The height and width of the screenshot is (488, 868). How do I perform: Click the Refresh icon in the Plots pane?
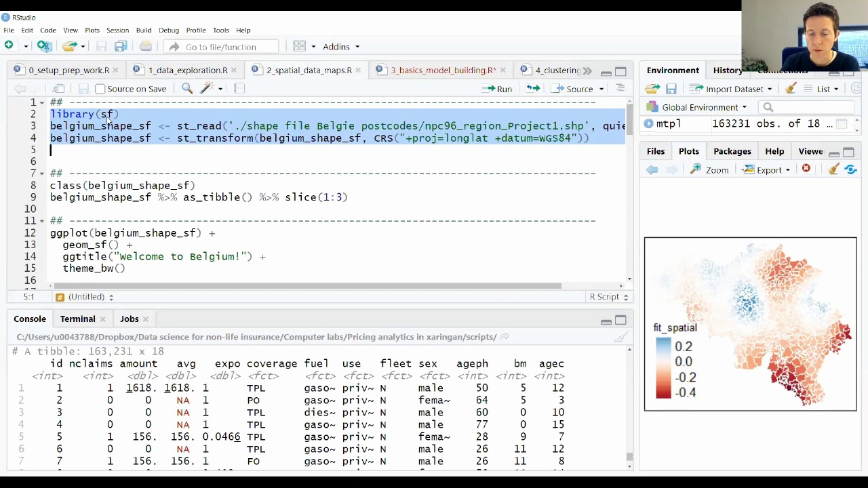point(851,169)
